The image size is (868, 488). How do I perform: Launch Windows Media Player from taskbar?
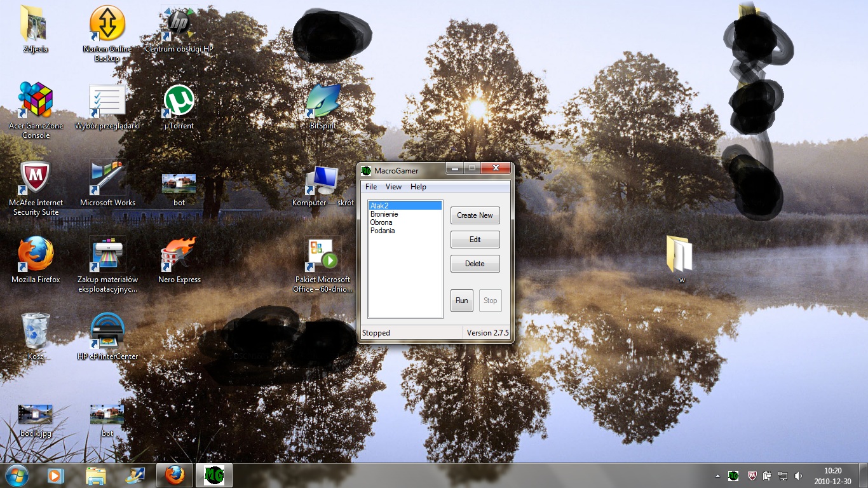click(x=56, y=475)
